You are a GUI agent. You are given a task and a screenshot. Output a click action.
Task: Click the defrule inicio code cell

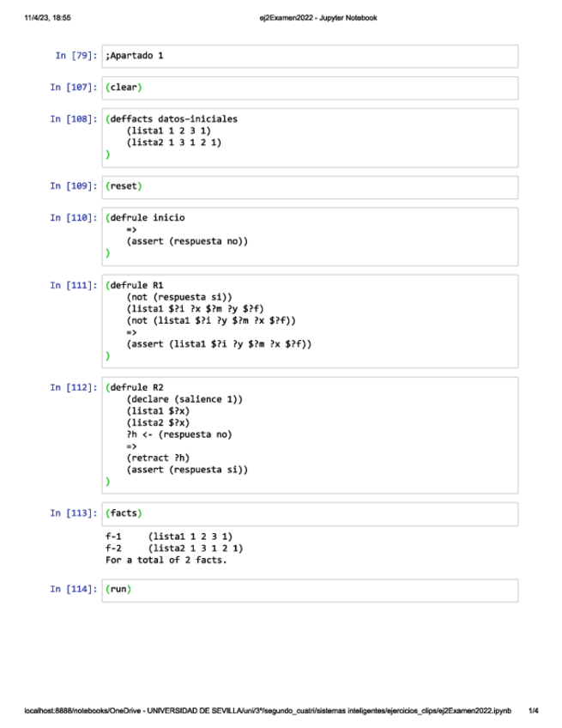(310, 237)
